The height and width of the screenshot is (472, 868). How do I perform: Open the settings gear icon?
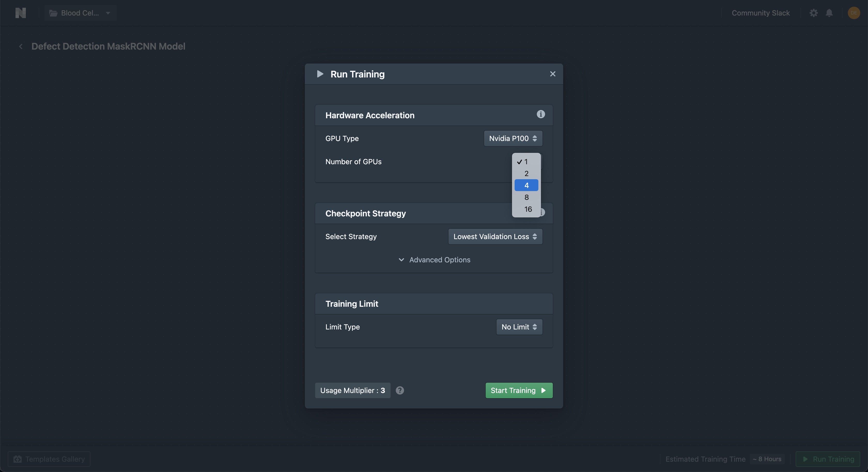click(x=813, y=13)
